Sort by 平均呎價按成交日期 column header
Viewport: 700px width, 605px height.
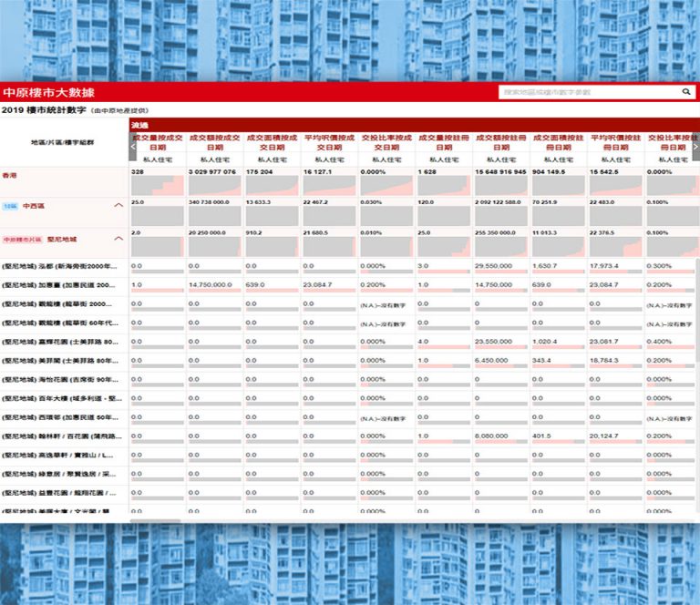pyautogui.click(x=329, y=142)
